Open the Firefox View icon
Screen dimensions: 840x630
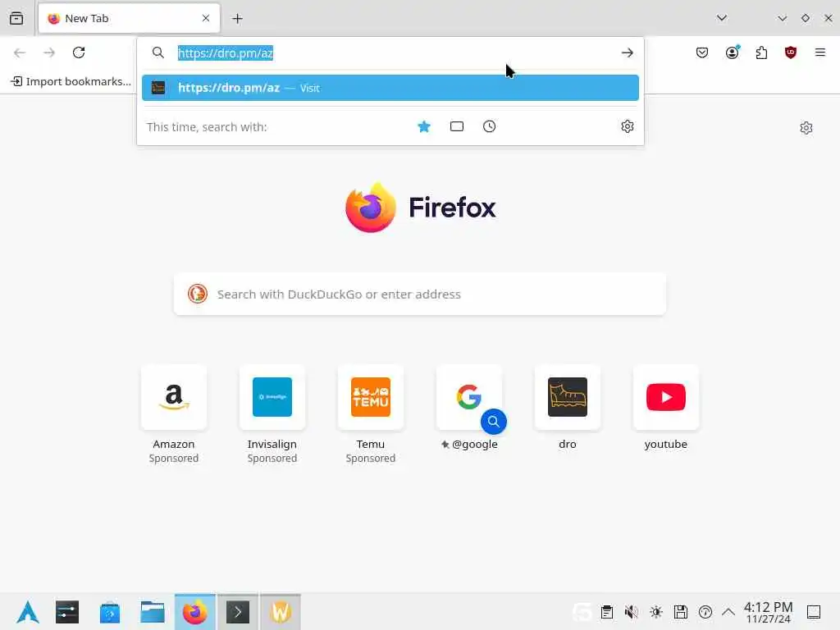pos(16,18)
